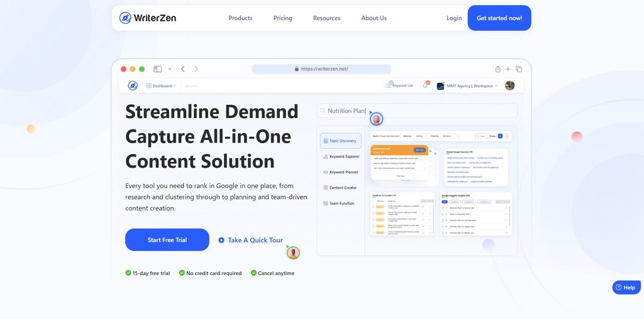644x319 pixels.
Task: Select the Prepositions filter pill
Action: 469,202
